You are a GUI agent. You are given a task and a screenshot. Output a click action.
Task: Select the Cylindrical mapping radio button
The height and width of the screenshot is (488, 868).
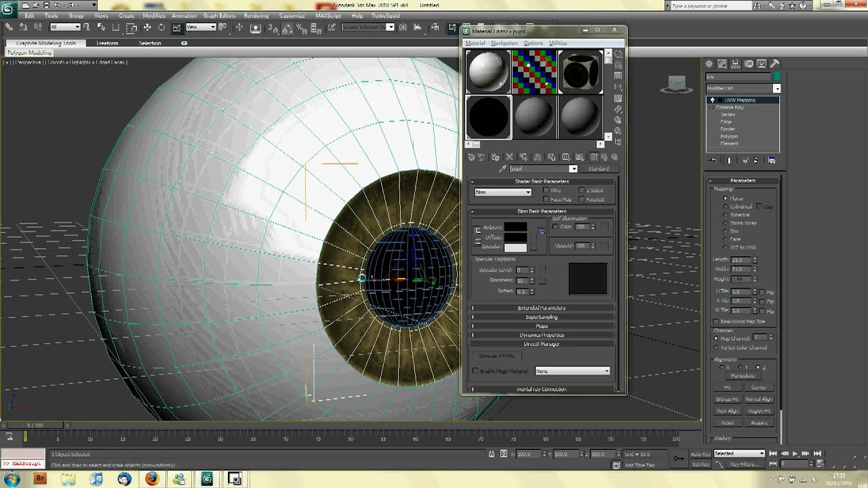pyautogui.click(x=726, y=207)
